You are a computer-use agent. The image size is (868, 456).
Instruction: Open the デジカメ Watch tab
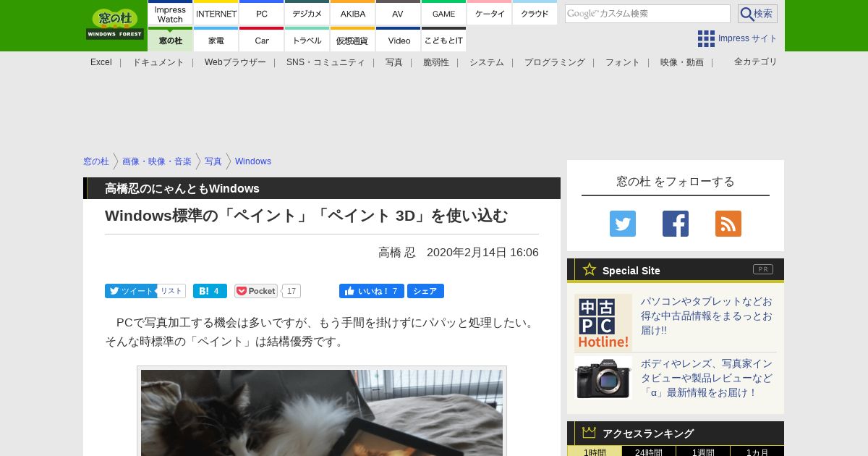(x=307, y=14)
